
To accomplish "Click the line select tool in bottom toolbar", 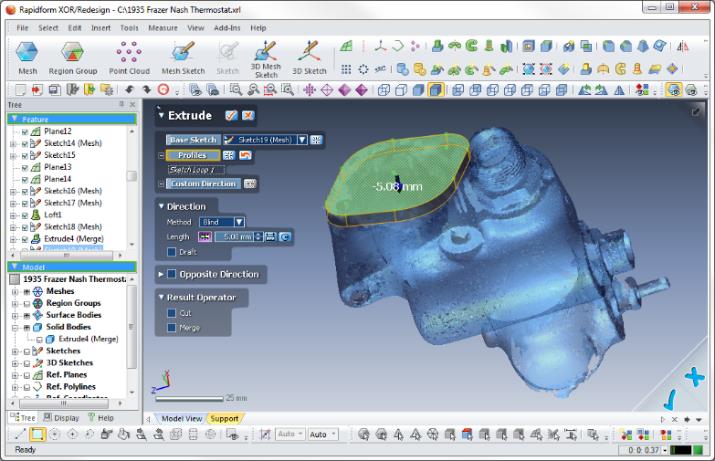I will click(x=20, y=434).
